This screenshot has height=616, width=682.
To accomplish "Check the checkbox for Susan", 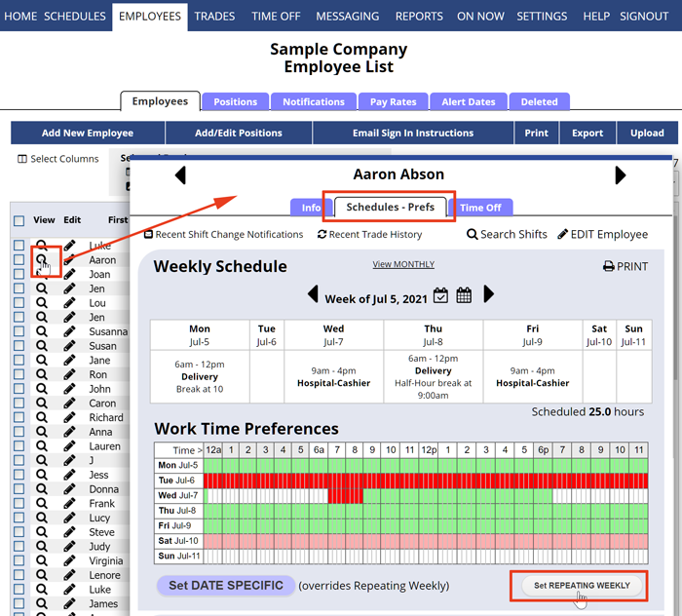I will [19, 346].
